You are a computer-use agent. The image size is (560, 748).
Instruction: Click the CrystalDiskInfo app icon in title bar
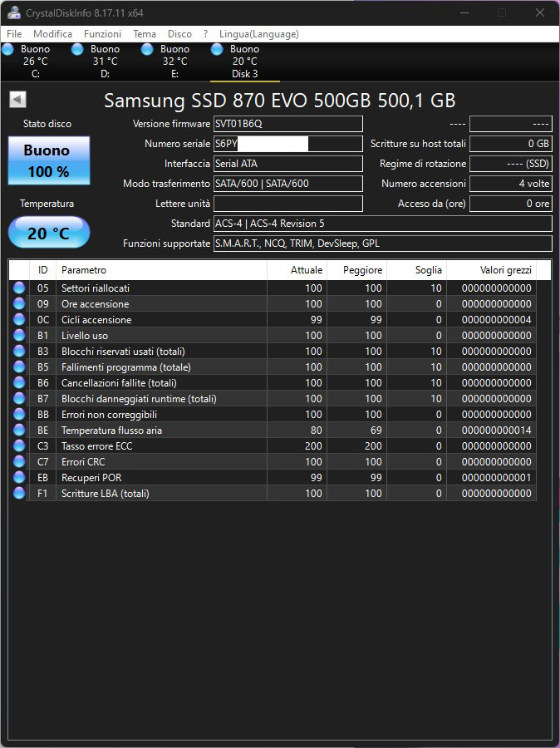point(14,12)
